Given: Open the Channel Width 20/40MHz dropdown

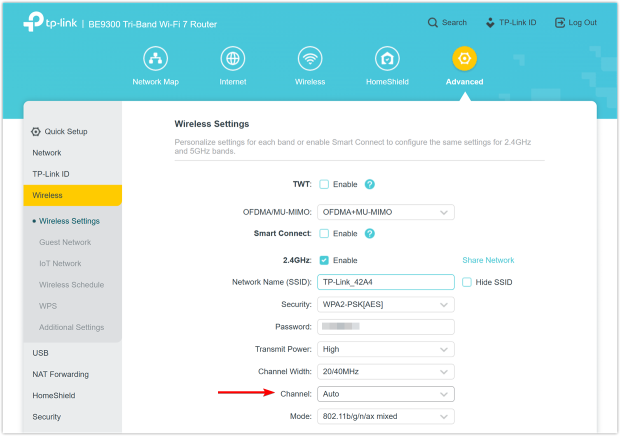Looking at the screenshot, I should pyautogui.click(x=386, y=372).
